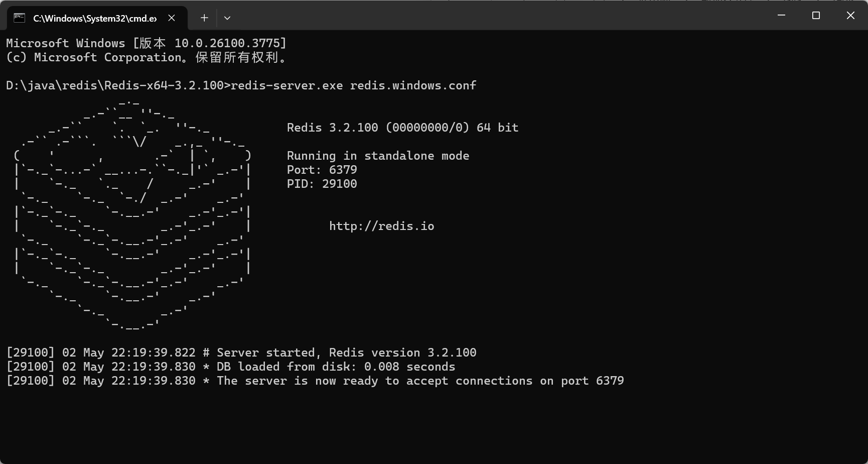Click the cmd icon on the tab
The image size is (868, 464).
[x=19, y=18]
